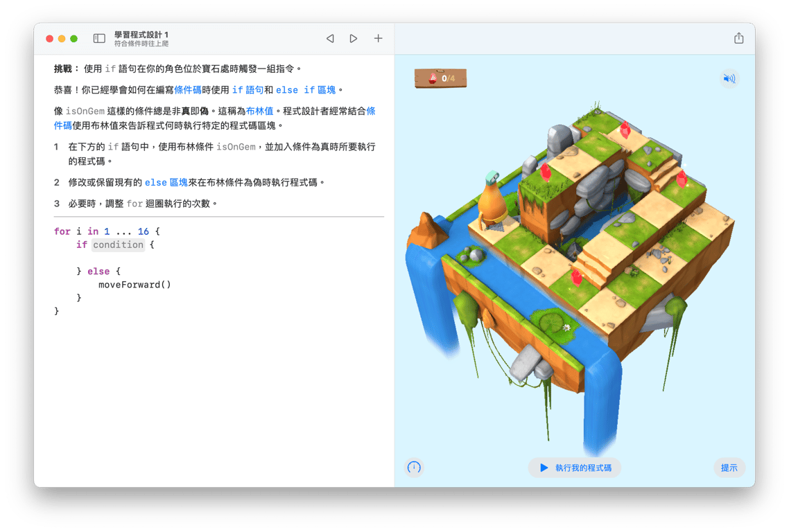Click the plus add button
Image resolution: width=789 pixels, height=532 pixels.
(x=378, y=38)
